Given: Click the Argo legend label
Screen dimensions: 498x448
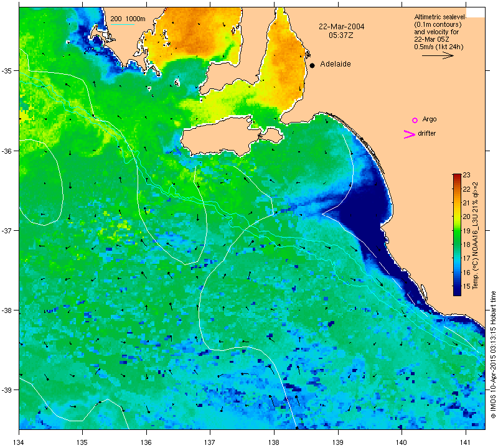Looking at the screenshot, I should coord(430,119).
